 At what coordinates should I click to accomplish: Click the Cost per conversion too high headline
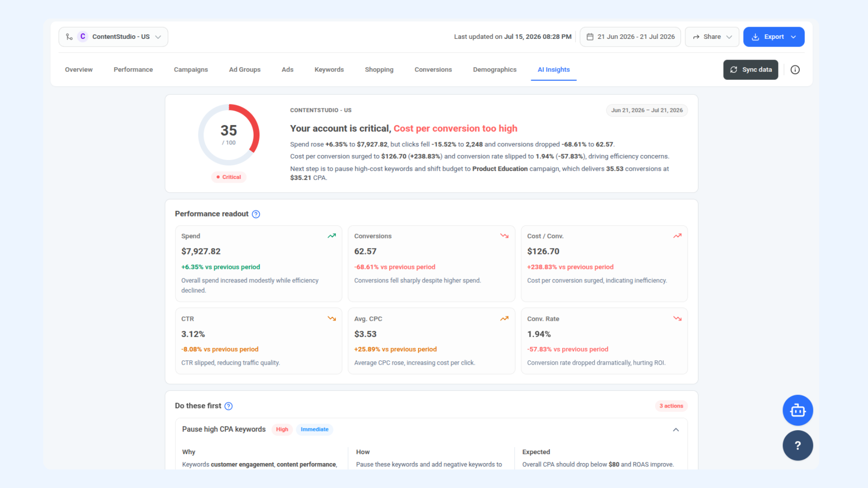(455, 129)
